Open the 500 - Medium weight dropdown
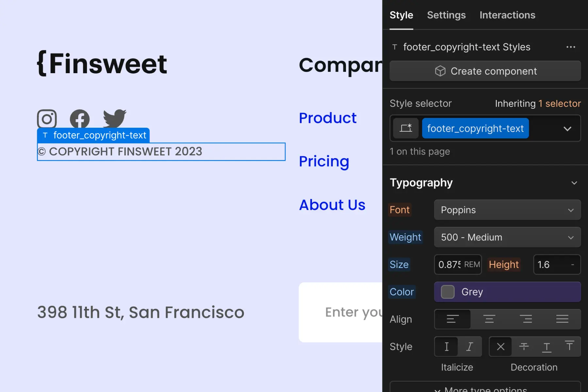588x392 pixels. point(507,237)
